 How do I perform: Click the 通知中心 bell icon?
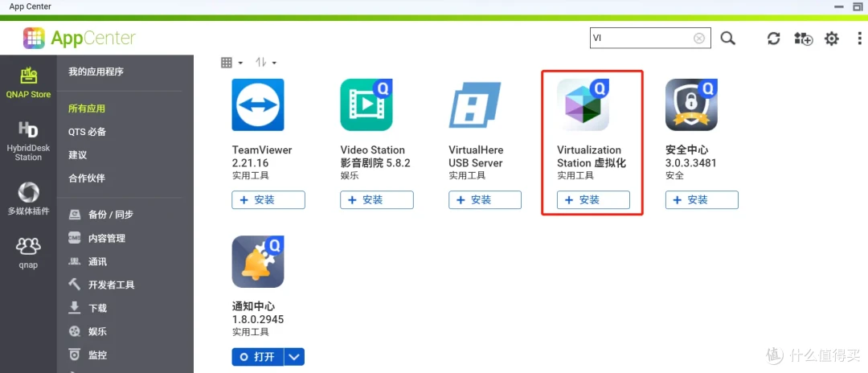(258, 262)
